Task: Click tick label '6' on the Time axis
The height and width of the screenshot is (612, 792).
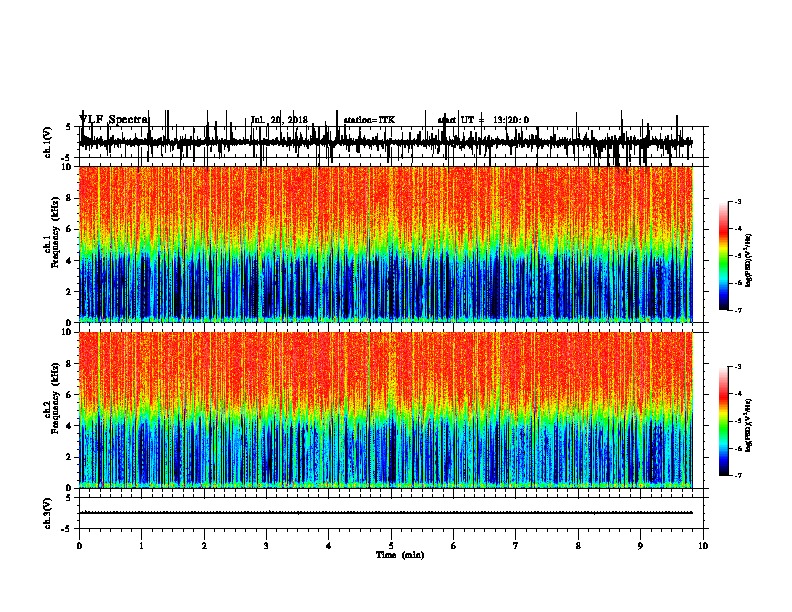Action: pyautogui.click(x=453, y=545)
